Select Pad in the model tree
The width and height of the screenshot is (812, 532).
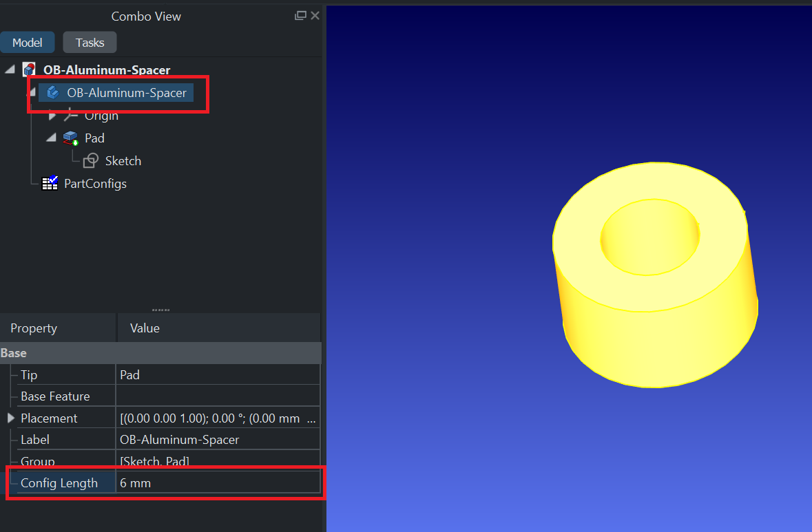click(x=95, y=138)
